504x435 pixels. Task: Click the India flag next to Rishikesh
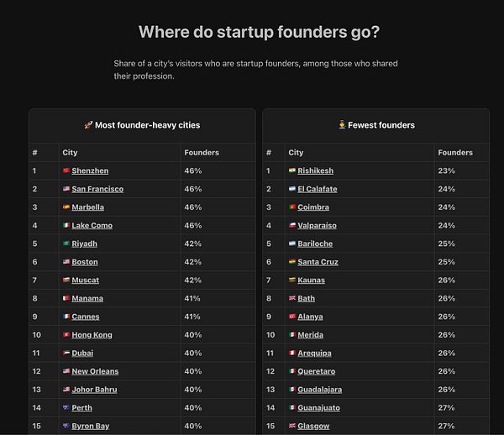(x=291, y=170)
